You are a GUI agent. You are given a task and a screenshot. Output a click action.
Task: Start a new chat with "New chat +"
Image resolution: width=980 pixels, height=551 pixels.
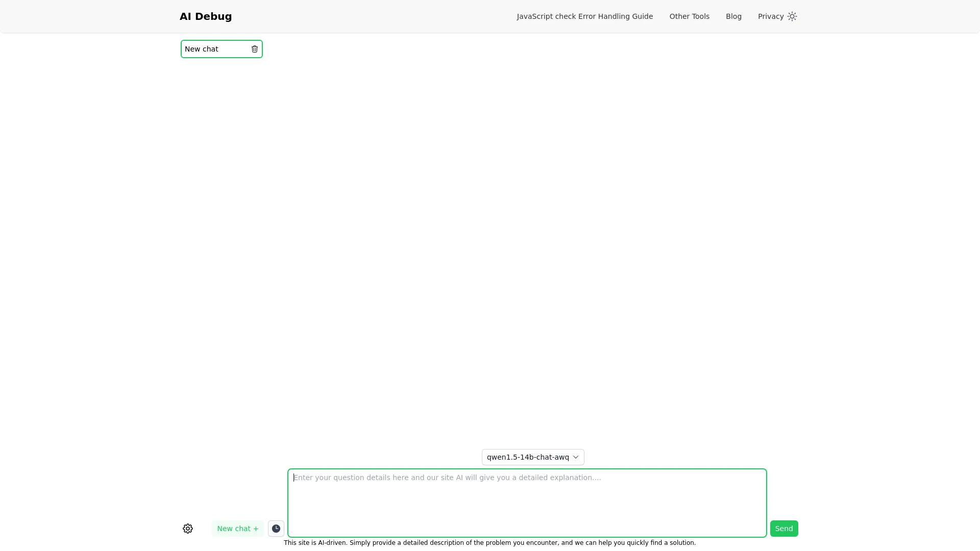coord(237,529)
